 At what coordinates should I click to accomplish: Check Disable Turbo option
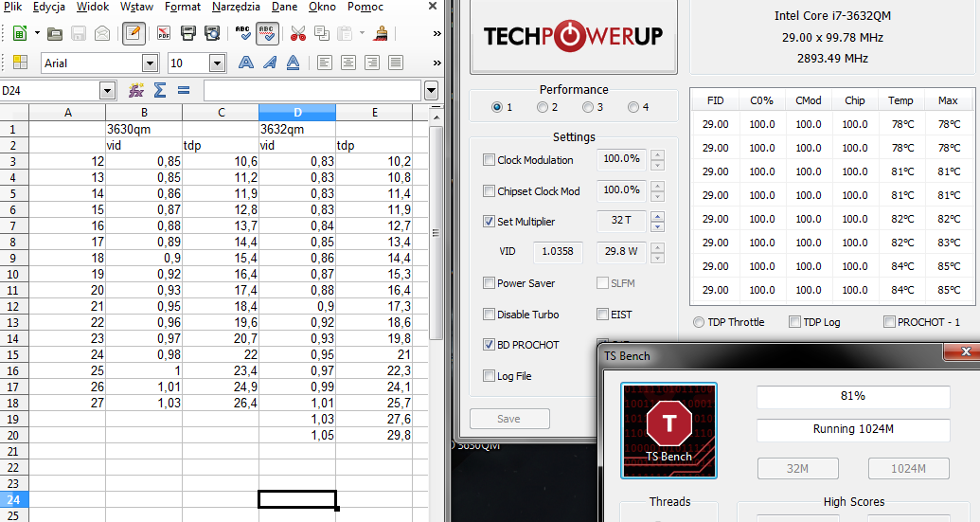(489, 315)
